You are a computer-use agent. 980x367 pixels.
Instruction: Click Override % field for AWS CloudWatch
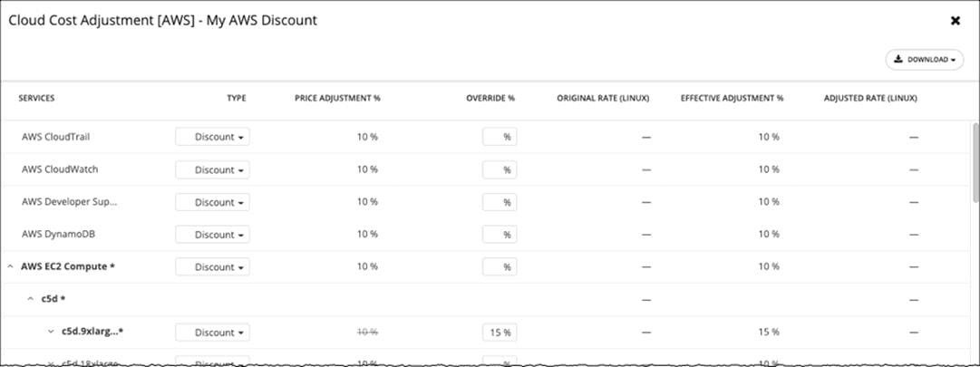point(500,169)
